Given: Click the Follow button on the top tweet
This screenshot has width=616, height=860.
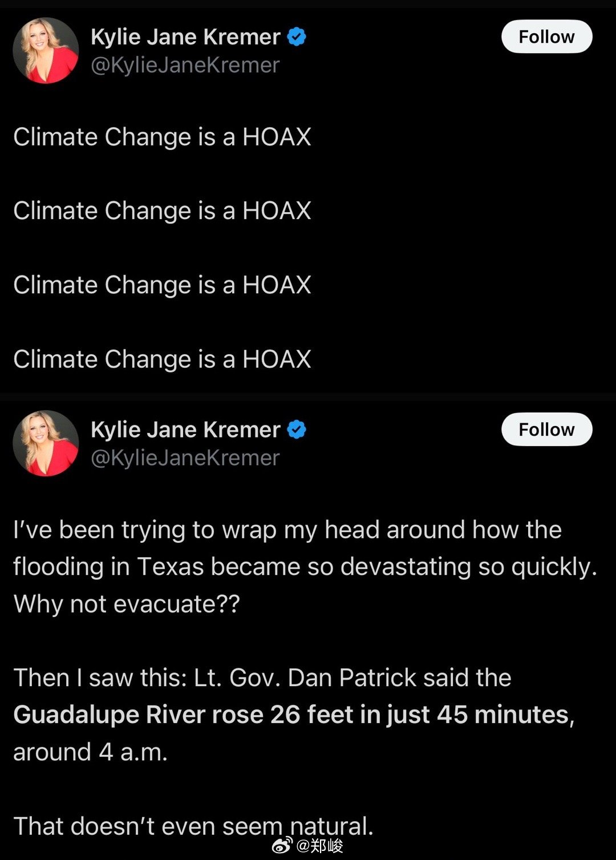Looking at the screenshot, I should 546,36.
